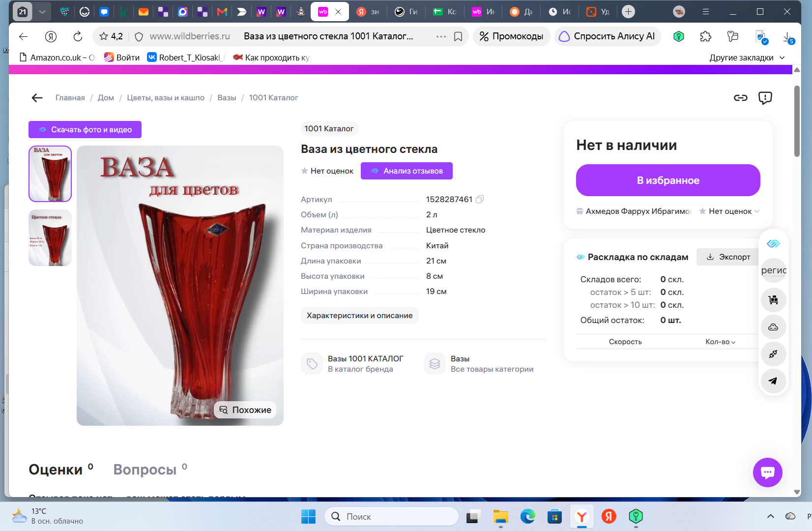Click the back arrow beside breadcrumbs
812x531 pixels.
(37, 98)
